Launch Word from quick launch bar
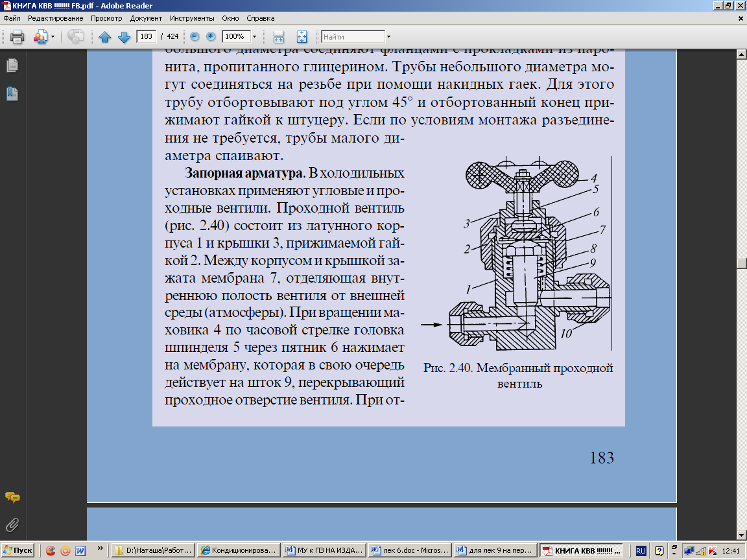 pyautogui.click(x=80, y=551)
